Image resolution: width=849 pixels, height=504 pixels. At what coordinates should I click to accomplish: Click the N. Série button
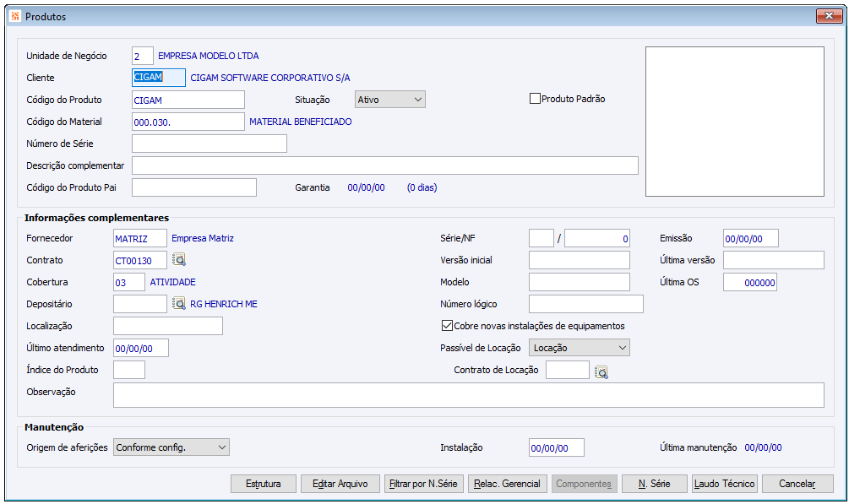[654, 484]
